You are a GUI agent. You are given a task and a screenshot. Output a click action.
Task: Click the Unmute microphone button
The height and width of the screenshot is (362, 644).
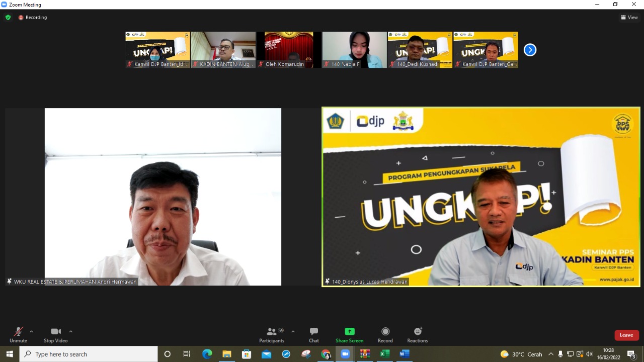(18, 334)
